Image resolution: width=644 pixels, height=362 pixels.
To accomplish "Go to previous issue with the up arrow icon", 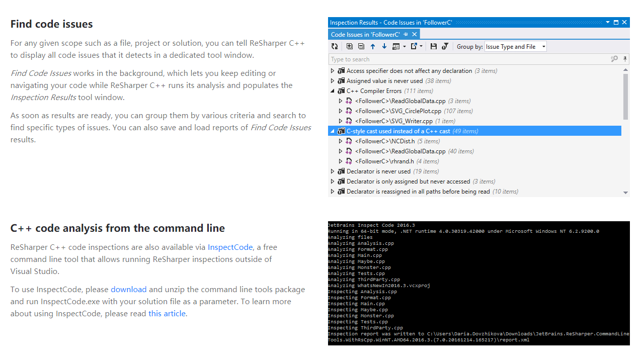I will [373, 46].
